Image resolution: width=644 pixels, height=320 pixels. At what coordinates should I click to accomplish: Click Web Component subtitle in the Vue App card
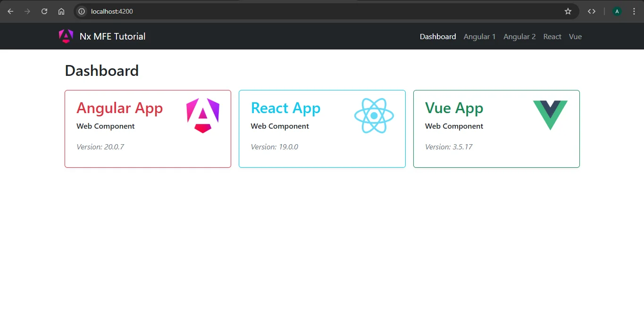click(454, 126)
